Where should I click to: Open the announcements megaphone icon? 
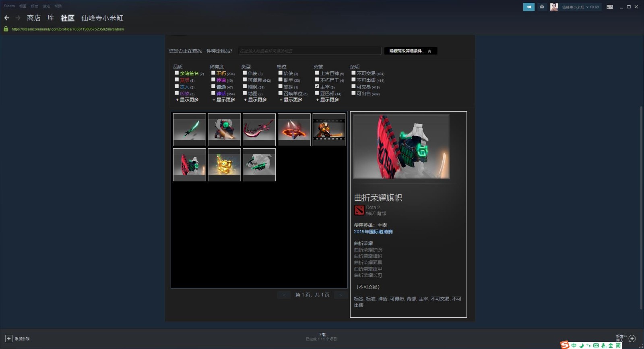coord(529,7)
